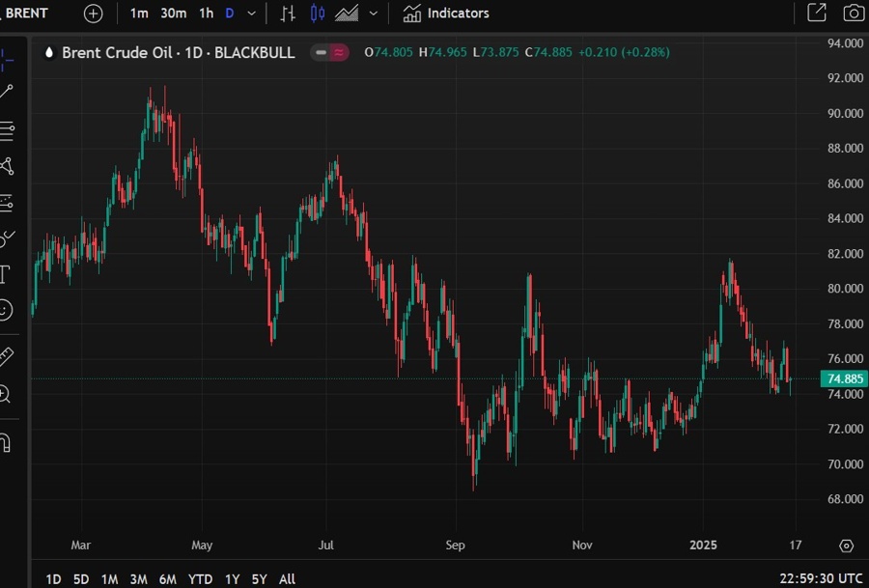
Task: Expand the chart style dropdown arrow
Action: (374, 14)
